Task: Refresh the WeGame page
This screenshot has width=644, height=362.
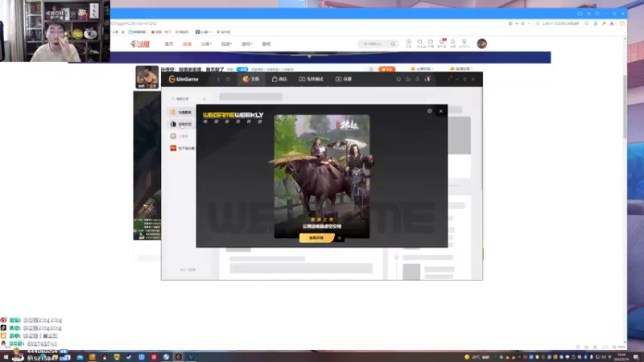Action: (x=228, y=79)
